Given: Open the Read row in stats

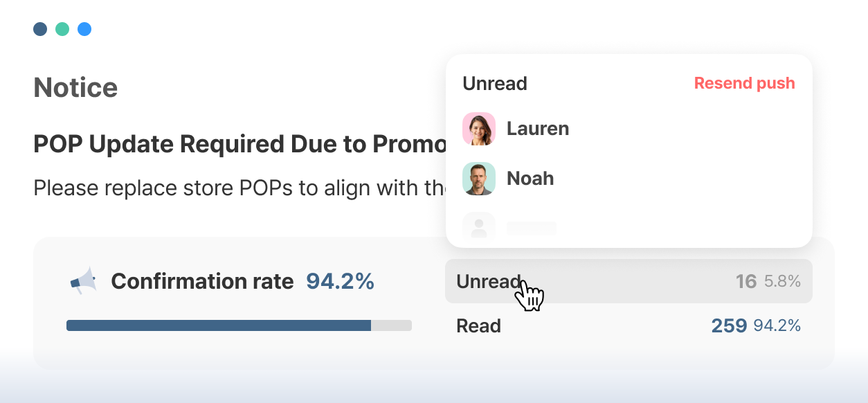Looking at the screenshot, I should pyautogui.click(x=629, y=325).
